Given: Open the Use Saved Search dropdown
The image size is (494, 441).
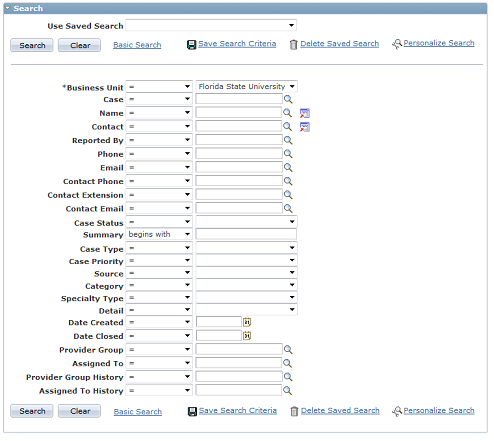Looking at the screenshot, I should point(211,25).
